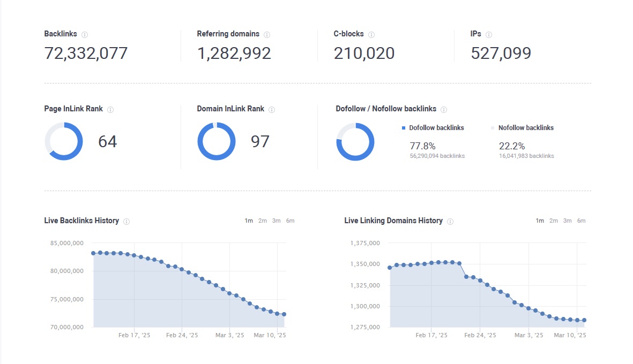
Task: Click the last data point on Live Backlinks History
Action: pyautogui.click(x=285, y=315)
